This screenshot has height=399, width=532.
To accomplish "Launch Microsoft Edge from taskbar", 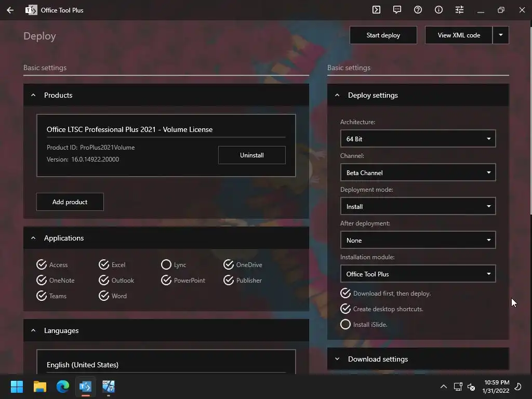I will [63, 386].
